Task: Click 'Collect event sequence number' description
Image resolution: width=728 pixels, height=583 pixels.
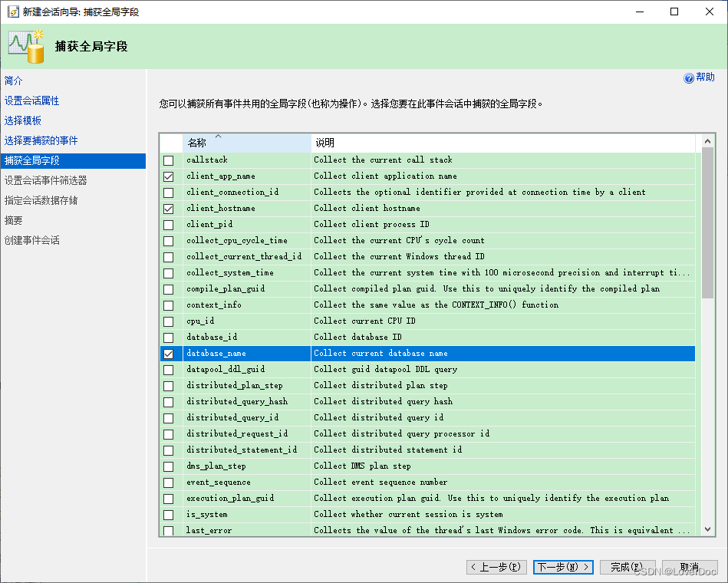Action: (x=380, y=482)
